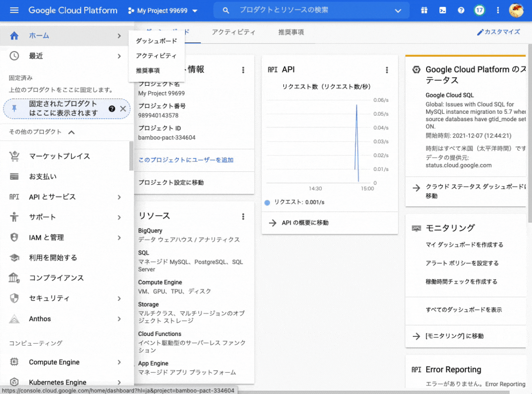Expand the Recent submenu chevron

point(119,56)
